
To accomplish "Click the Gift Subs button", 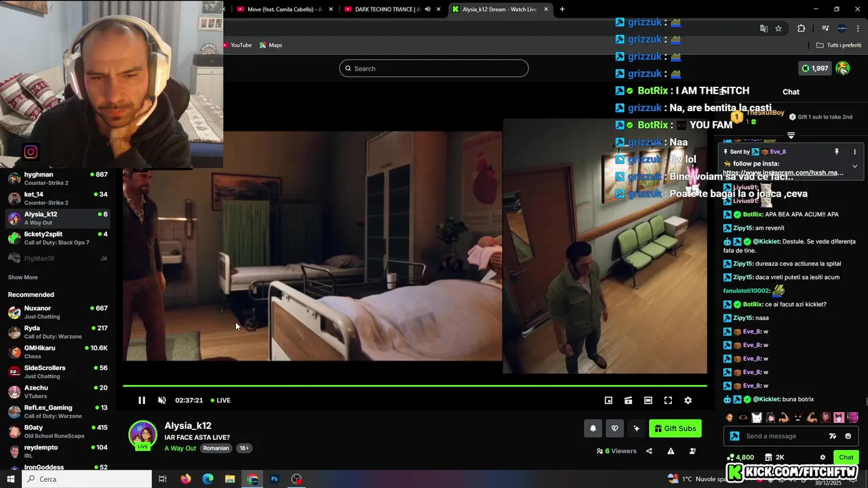I will pyautogui.click(x=675, y=428).
